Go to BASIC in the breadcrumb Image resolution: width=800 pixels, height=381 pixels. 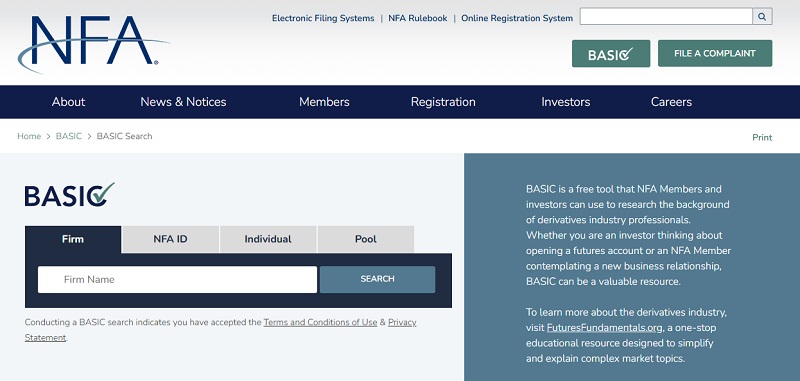pos(68,136)
